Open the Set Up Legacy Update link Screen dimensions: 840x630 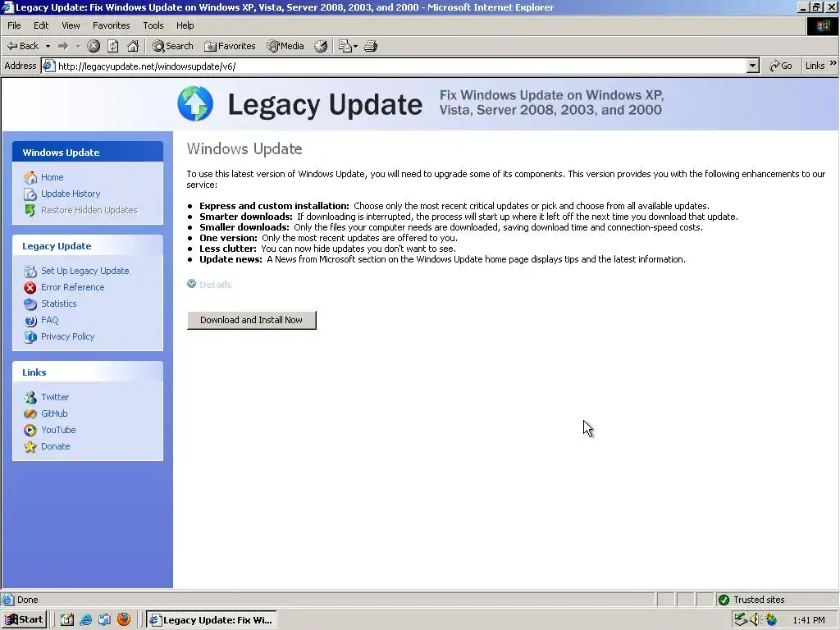coord(85,271)
